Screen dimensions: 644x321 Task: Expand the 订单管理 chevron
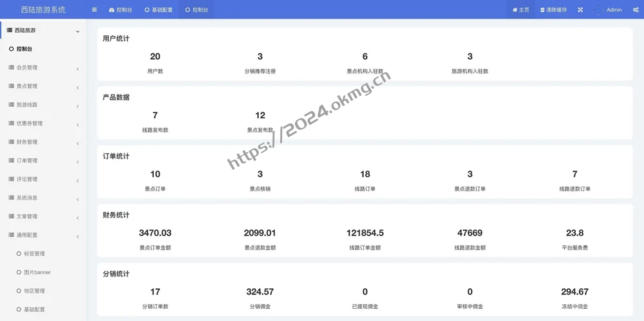(x=78, y=162)
